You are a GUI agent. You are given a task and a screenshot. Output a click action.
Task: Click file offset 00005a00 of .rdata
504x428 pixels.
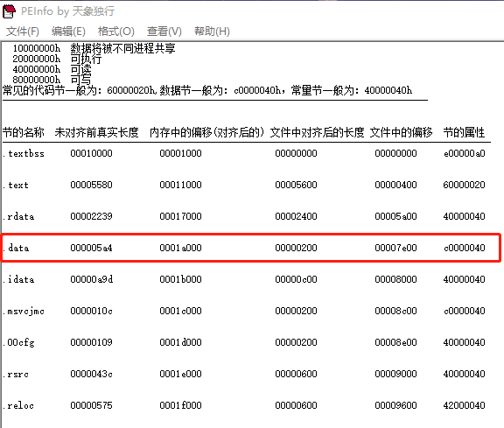(x=395, y=216)
